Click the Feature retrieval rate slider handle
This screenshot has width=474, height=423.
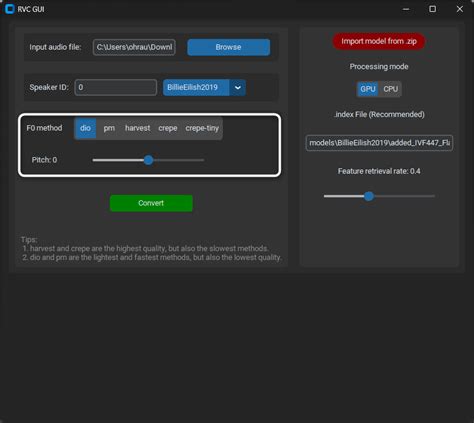369,196
